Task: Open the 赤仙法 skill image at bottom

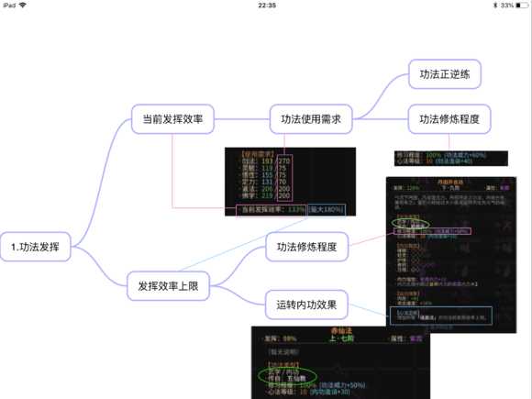Action: pyautogui.click(x=340, y=362)
